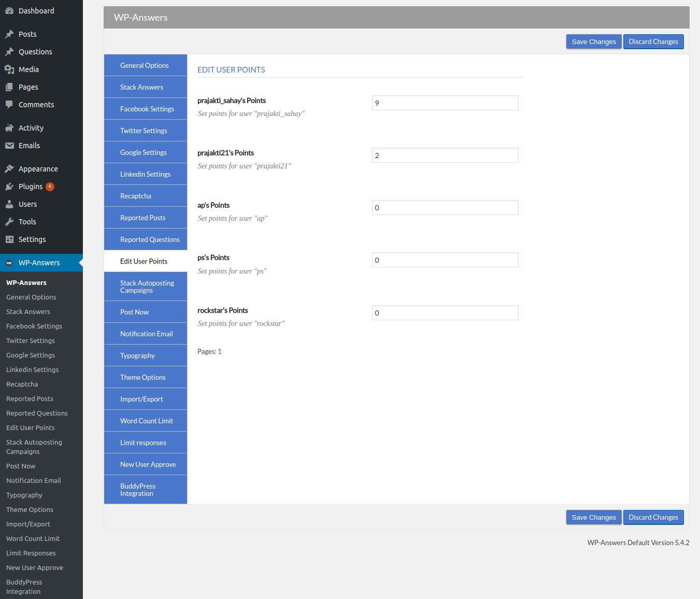Open the Stack Autoposting Campaigns blue tab
The height and width of the screenshot is (599, 700).
(146, 287)
